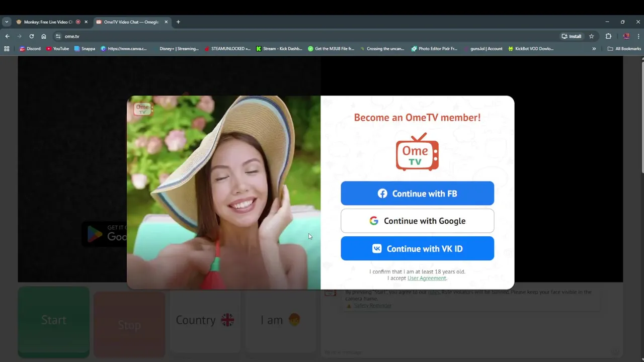644x362 pixels.
Task: Open the Snappa bookmark
Action: click(85, 49)
